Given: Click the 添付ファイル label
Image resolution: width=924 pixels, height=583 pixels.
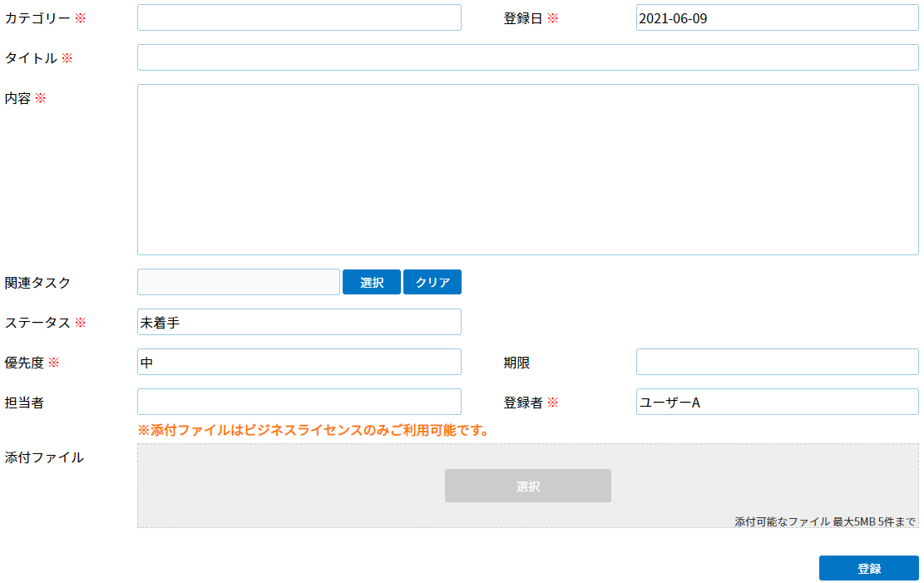Looking at the screenshot, I should (x=44, y=457).
